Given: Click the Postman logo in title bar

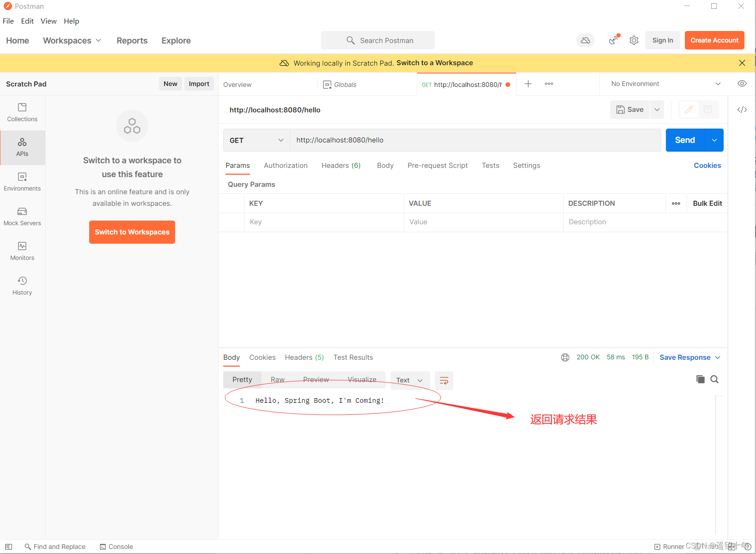Looking at the screenshot, I should coord(8,6).
